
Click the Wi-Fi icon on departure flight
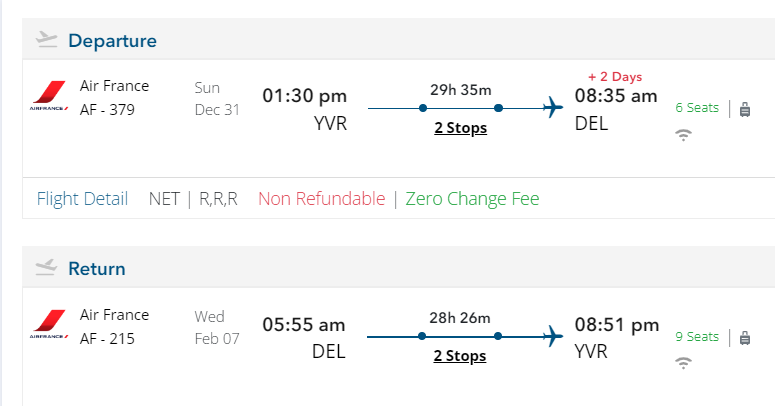click(684, 135)
